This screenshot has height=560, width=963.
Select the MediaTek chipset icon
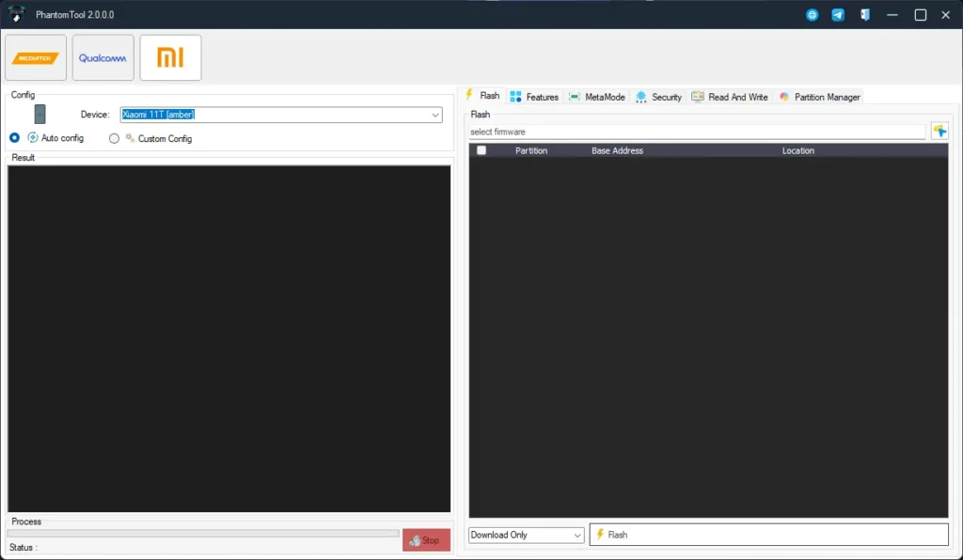click(x=36, y=58)
